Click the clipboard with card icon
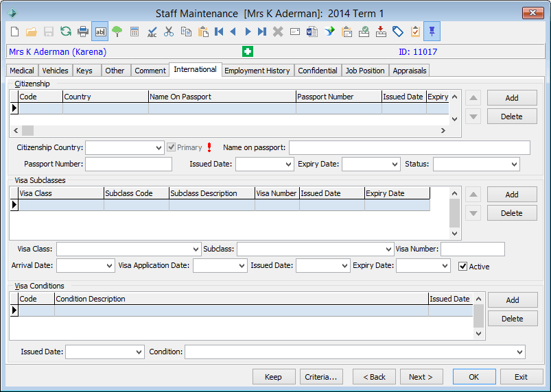The image size is (551, 392). coord(347,32)
